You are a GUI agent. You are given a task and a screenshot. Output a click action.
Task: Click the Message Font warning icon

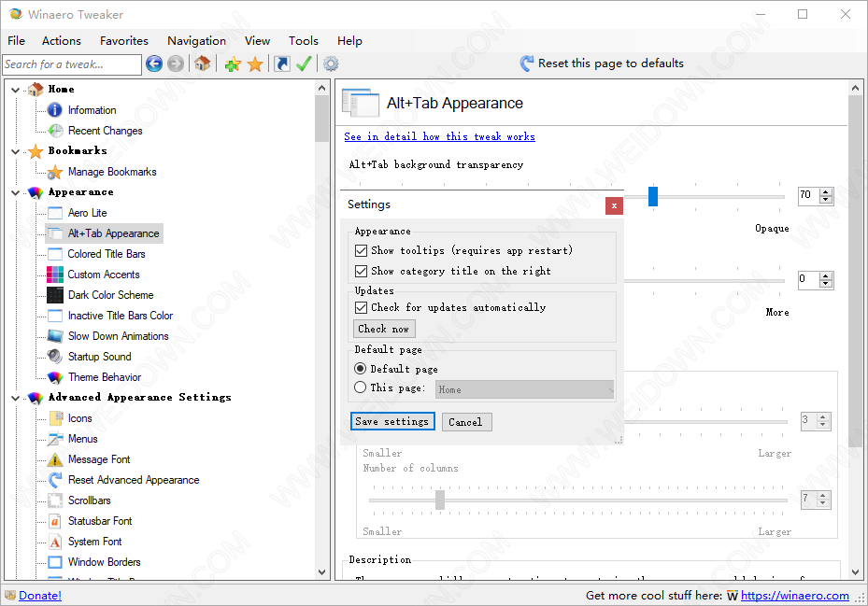(55, 459)
